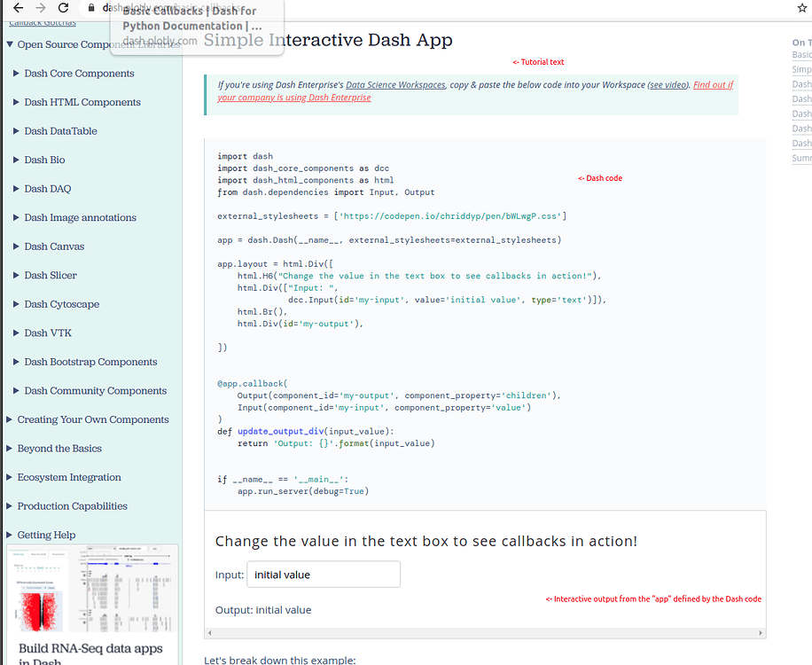Open Ecosystem Integration section
Screen dimensions: 812x665
click(69, 478)
